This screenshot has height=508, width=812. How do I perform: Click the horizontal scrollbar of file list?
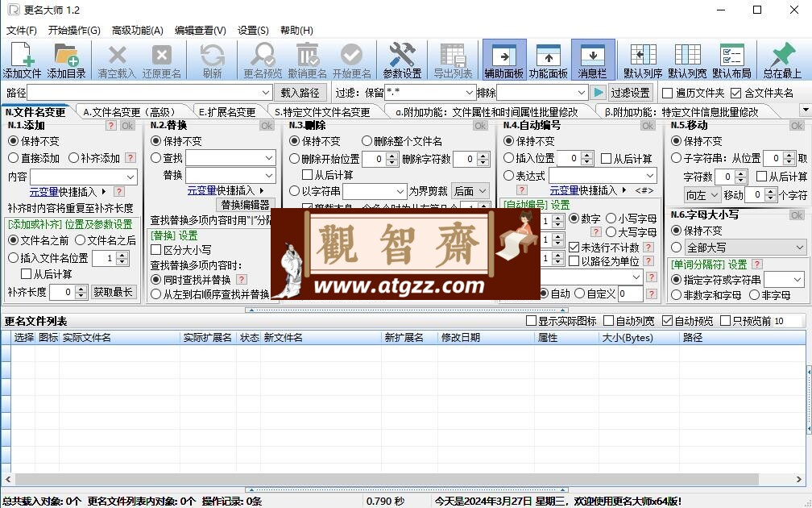pyautogui.click(x=387, y=480)
